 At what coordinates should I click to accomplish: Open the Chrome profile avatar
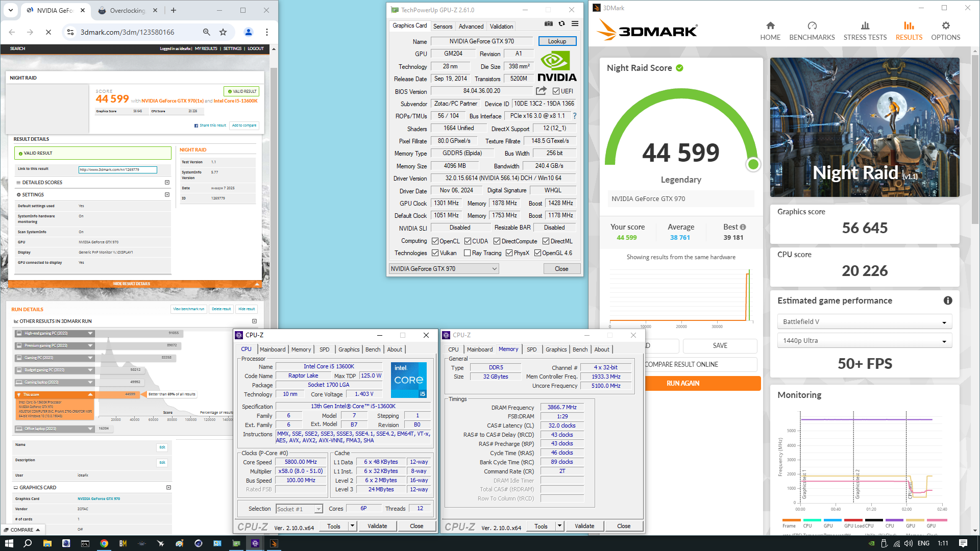click(x=249, y=32)
